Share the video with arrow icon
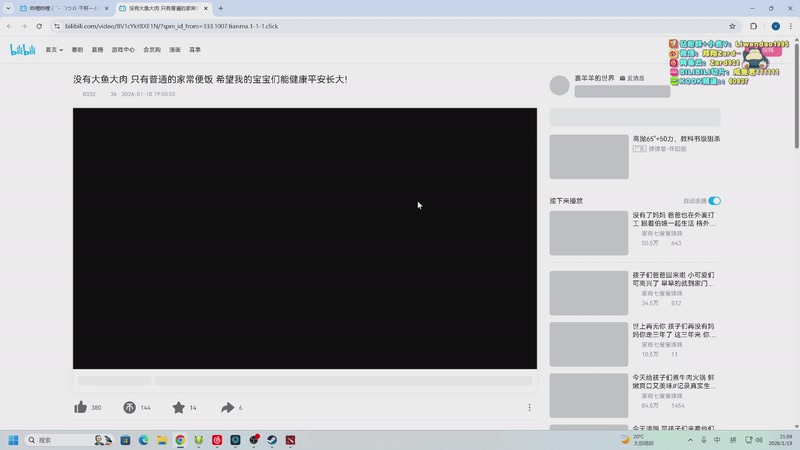 pos(228,407)
